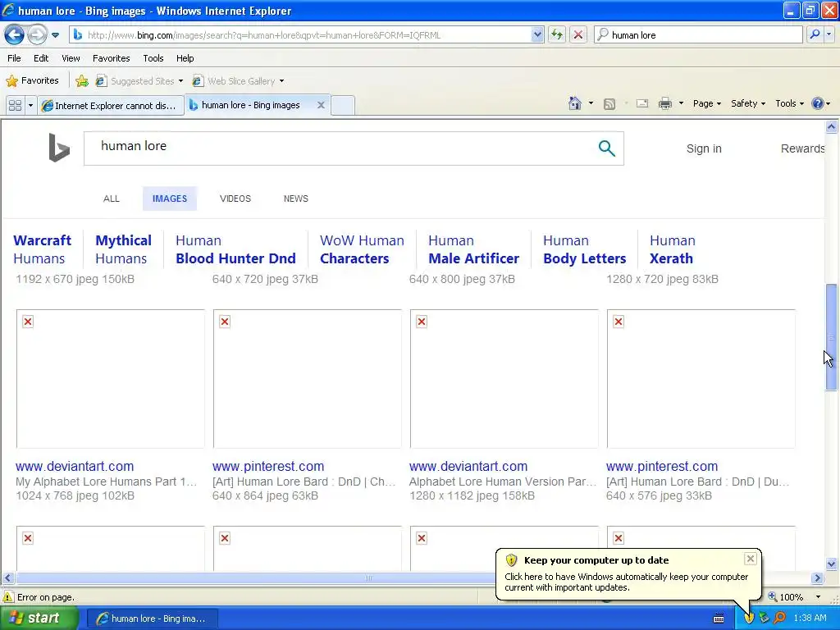Screen dimensions: 840x630
Task: Click the human lore taskbar button
Action: coord(151,619)
